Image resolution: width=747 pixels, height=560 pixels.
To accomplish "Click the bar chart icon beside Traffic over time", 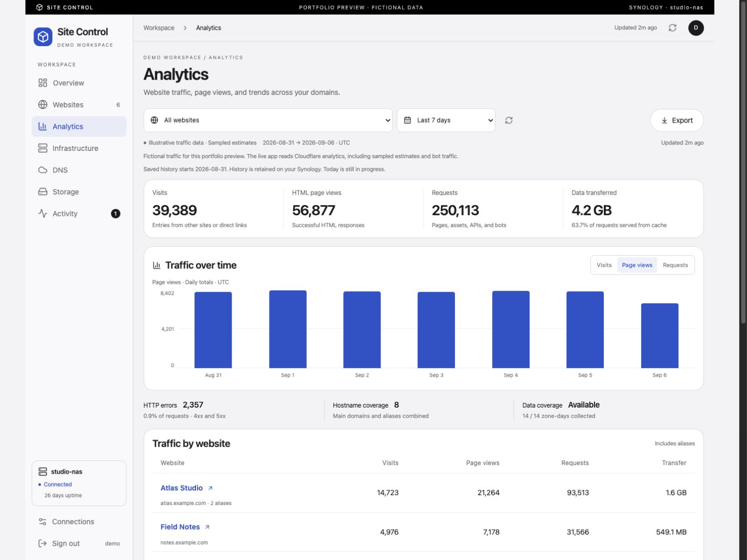I will tap(157, 265).
